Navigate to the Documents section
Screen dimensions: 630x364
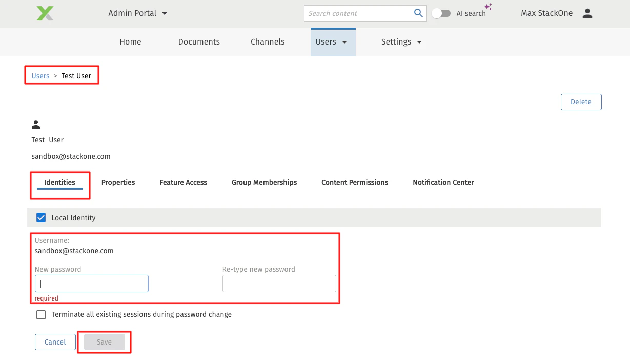(199, 41)
